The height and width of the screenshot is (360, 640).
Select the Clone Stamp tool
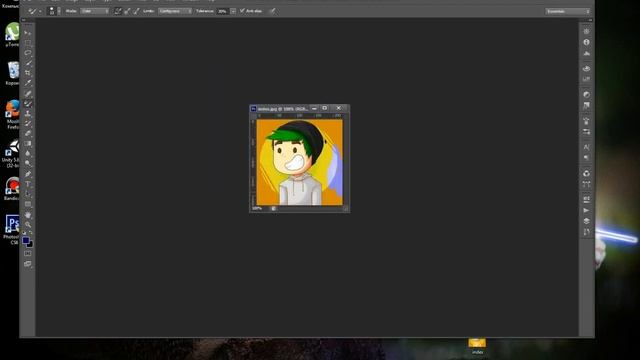coord(28,114)
